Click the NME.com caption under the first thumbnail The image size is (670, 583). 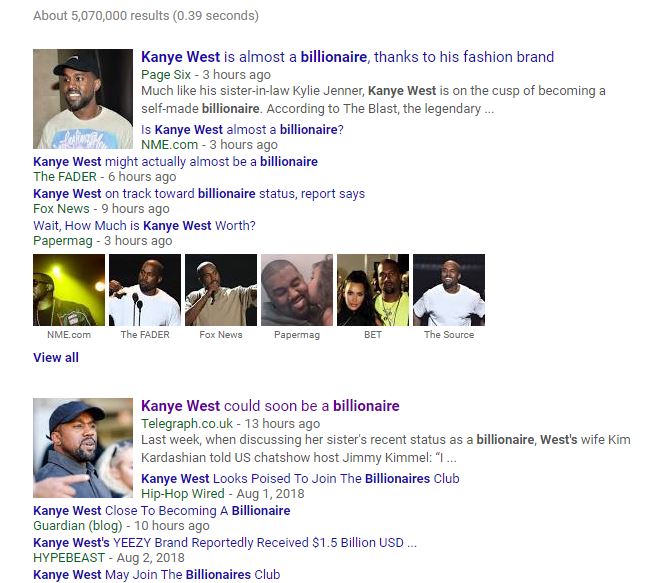[69, 335]
